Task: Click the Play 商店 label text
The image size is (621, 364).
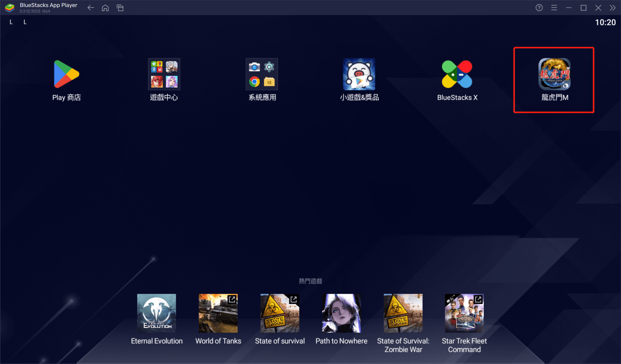Action: 67,97
